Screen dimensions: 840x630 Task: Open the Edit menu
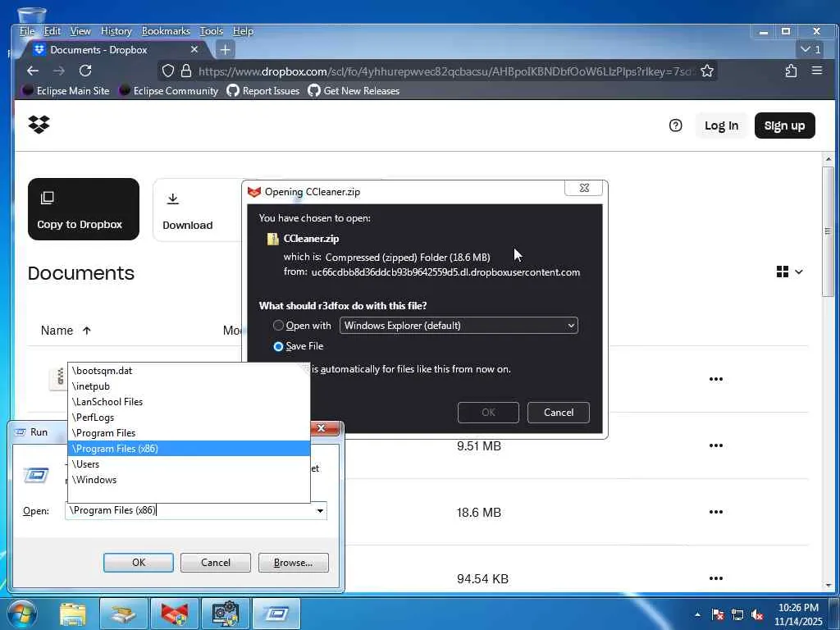click(x=52, y=31)
